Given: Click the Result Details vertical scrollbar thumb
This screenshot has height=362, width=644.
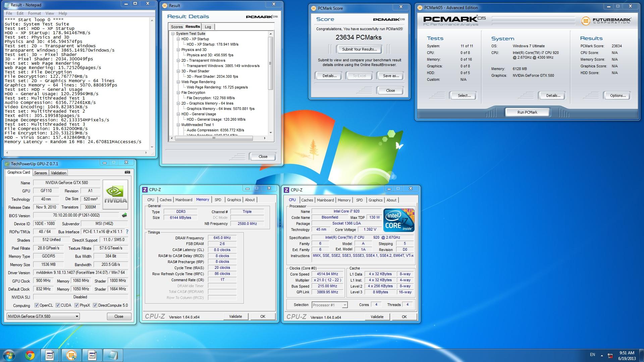Looking at the screenshot, I should (x=271, y=63).
